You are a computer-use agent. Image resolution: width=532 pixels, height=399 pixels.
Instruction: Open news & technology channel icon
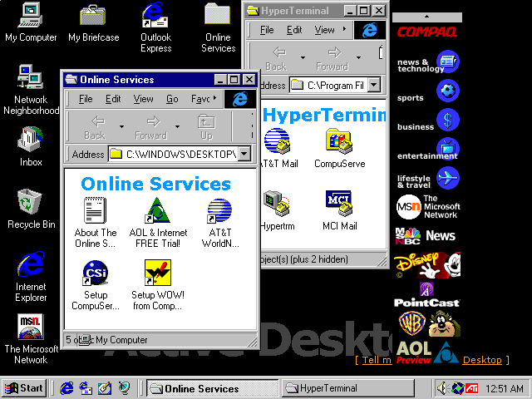click(448, 62)
